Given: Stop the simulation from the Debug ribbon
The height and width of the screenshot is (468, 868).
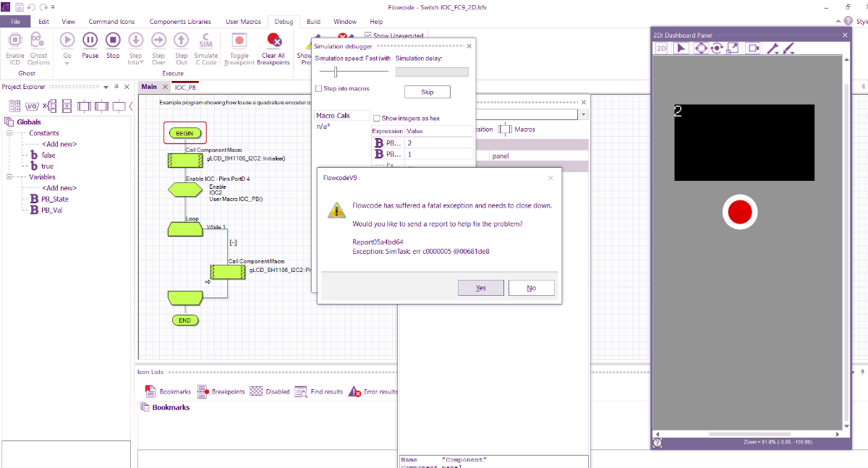Looking at the screenshot, I should pos(113,41).
